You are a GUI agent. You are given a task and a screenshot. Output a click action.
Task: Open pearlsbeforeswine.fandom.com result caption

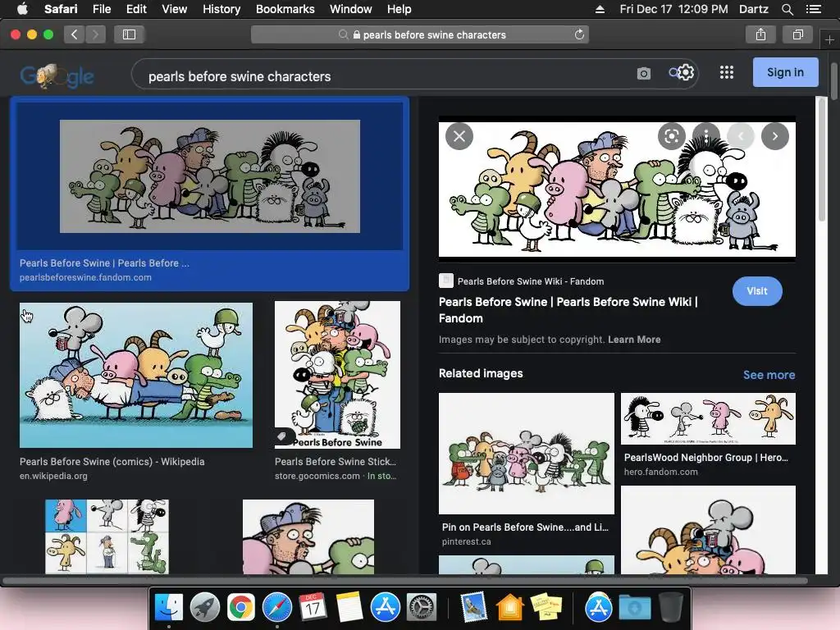coord(85,277)
